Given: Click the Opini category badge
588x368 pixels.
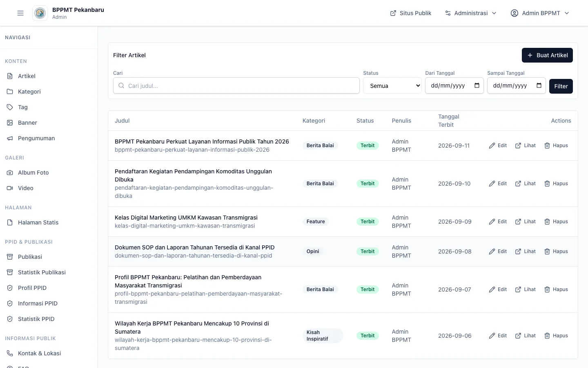Looking at the screenshot, I should (313, 251).
